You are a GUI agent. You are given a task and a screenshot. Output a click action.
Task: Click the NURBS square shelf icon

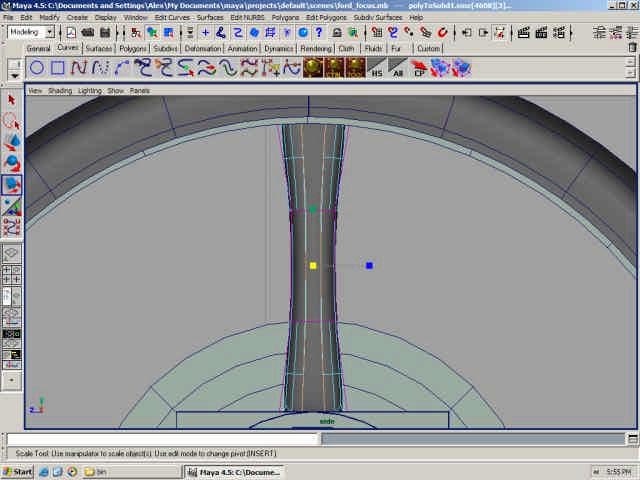tap(58, 68)
